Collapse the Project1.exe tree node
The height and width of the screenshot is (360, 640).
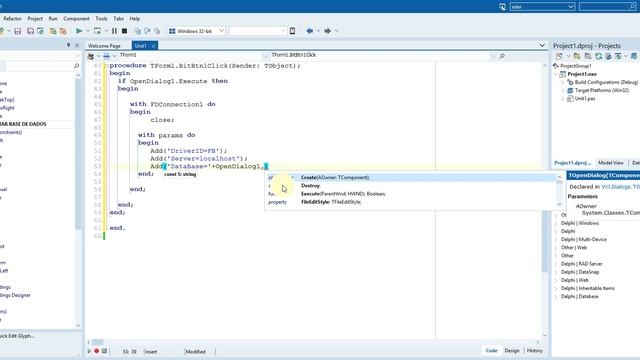click(556, 74)
